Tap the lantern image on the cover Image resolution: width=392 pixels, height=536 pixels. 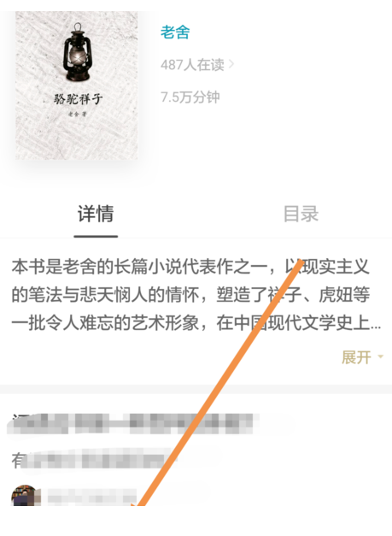pos(78,52)
